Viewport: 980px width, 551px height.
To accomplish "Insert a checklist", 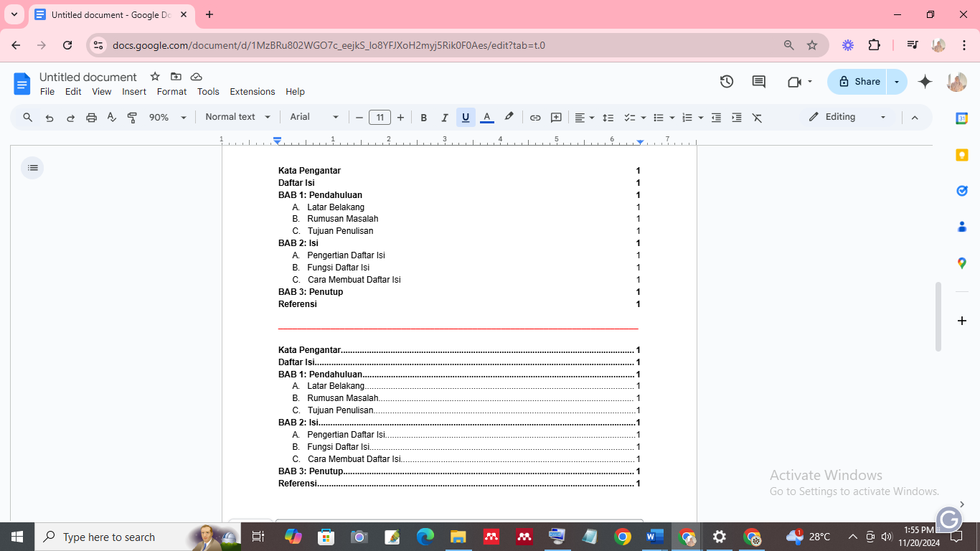I will point(630,118).
